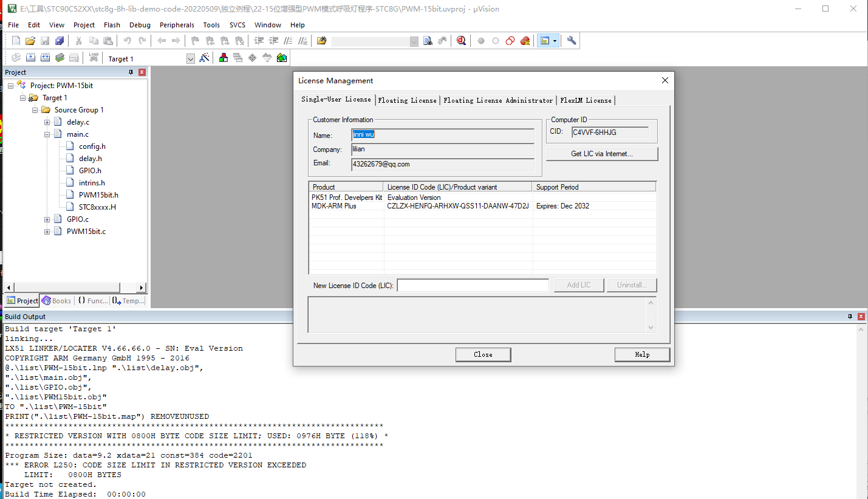Switch to the Floating License tab
The image size is (868, 499).
(x=407, y=100)
